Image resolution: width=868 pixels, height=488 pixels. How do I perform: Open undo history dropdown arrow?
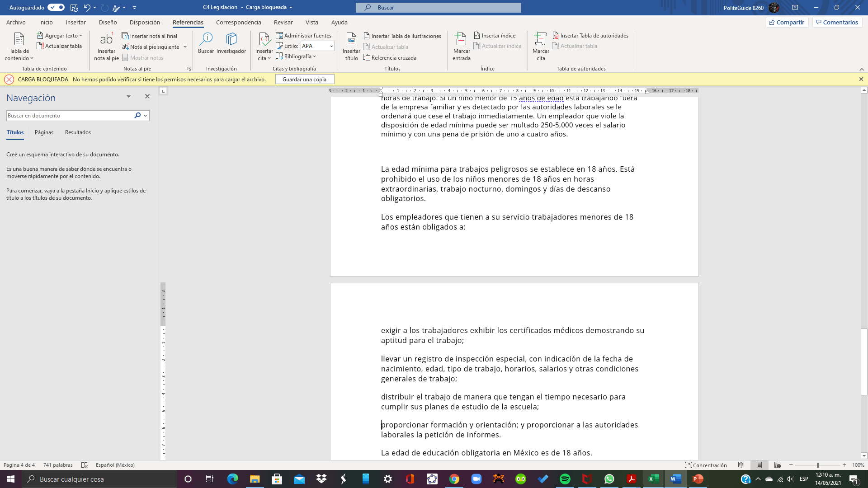[94, 8]
